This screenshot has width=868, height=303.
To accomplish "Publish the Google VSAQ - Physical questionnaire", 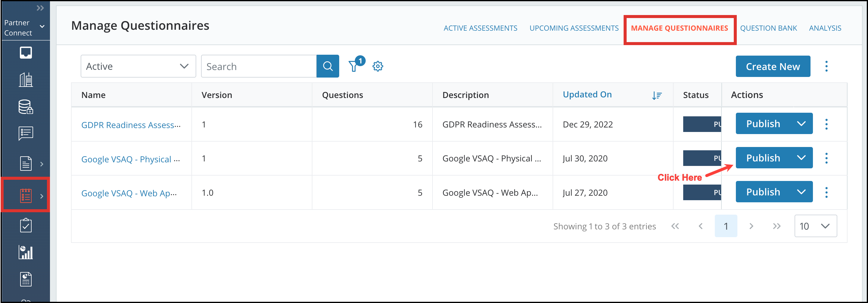I will 763,158.
